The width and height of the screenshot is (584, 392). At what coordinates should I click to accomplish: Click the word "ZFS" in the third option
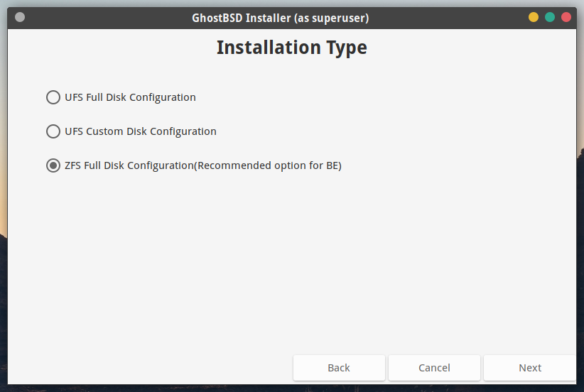pyautogui.click(x=73, y=165)
